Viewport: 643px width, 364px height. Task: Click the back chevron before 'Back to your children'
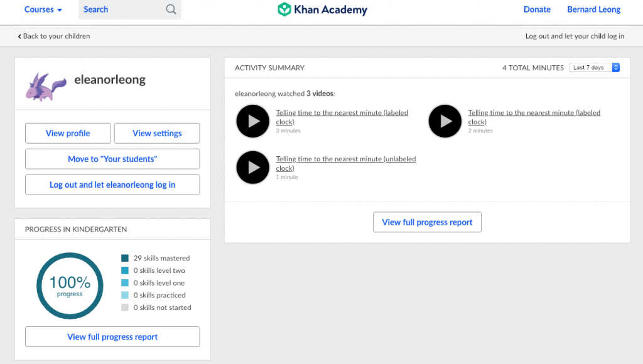19,36
